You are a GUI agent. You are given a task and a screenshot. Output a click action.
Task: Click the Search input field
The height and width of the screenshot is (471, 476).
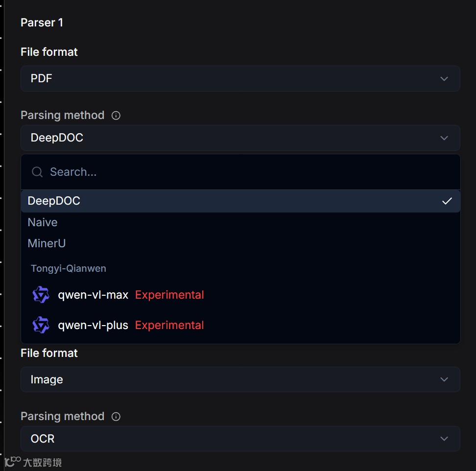coord(245,172)
